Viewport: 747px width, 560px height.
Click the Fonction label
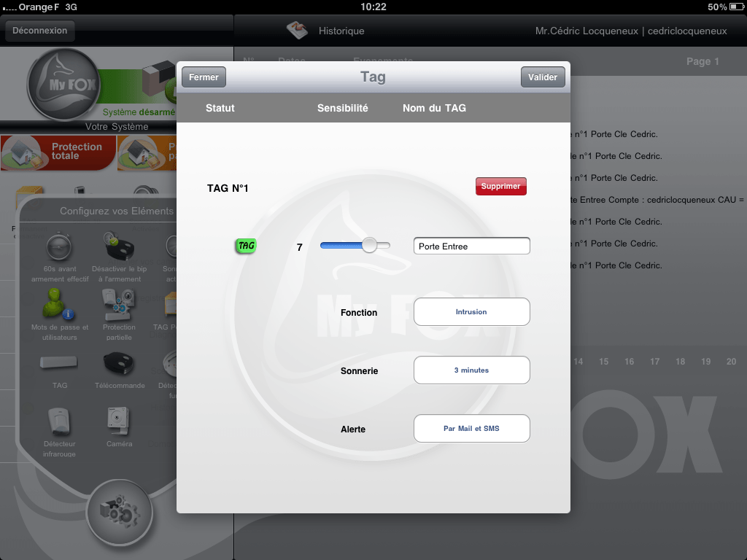pyautogui.click(x=359, y=312)
